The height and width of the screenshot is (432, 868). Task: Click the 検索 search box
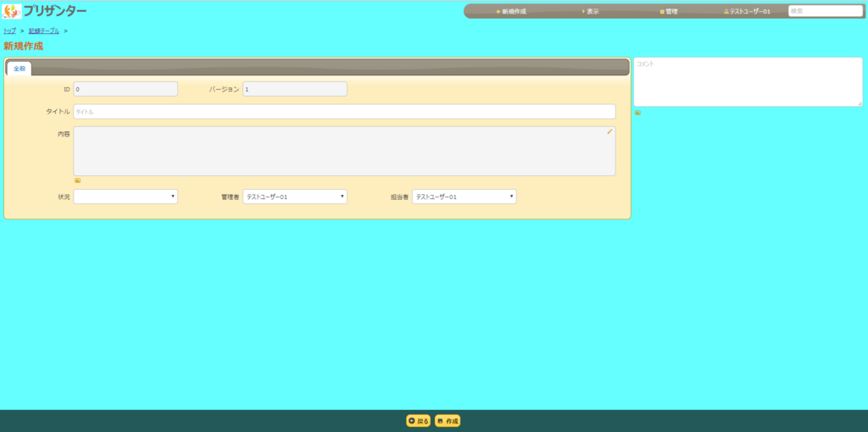pyautogui.click(x=826, y=11)
